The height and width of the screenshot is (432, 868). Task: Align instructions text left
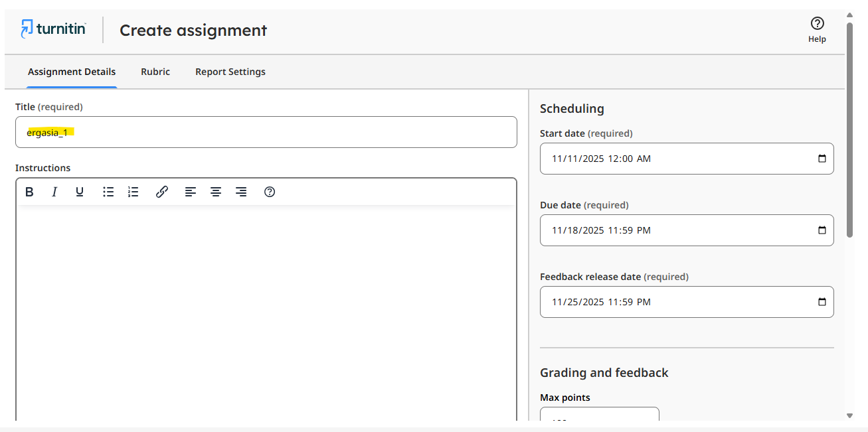(191, 192)
